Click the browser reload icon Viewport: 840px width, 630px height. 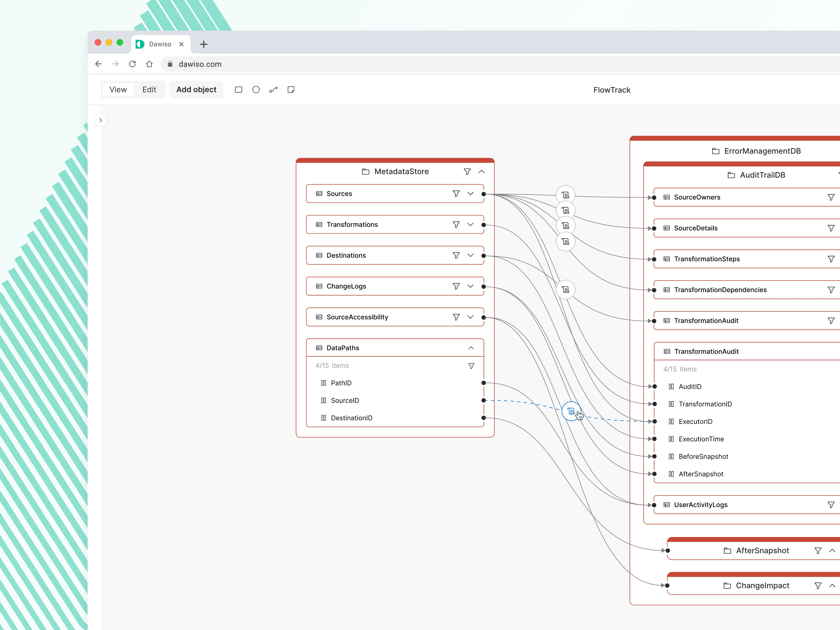(132, 64)
